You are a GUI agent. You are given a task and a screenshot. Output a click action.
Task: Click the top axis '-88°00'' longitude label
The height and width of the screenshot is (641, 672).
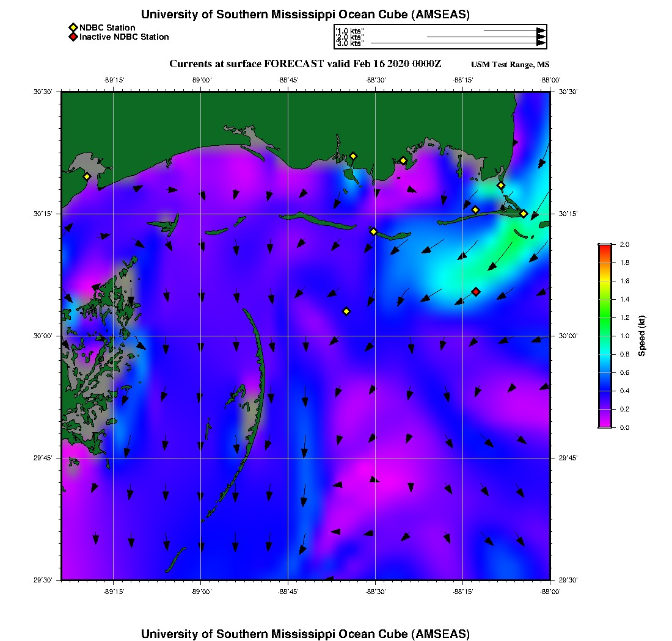[x=550, y=80]
